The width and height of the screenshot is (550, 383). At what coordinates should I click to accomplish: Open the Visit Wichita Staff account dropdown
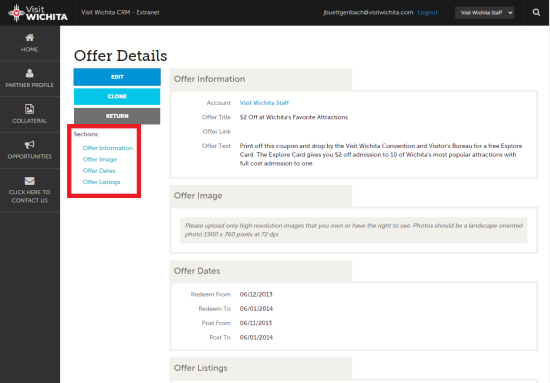[x=484, y=13]
